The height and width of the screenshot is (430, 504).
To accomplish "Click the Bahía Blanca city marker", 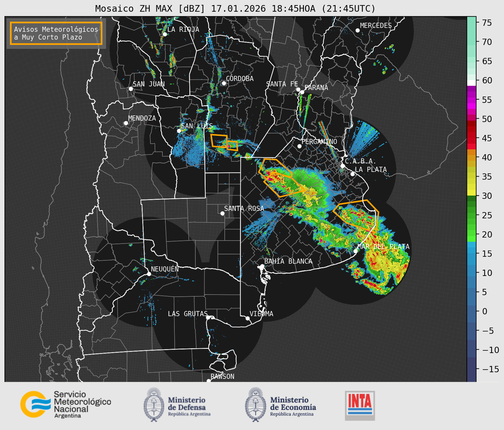I will [x=262, y=266].
